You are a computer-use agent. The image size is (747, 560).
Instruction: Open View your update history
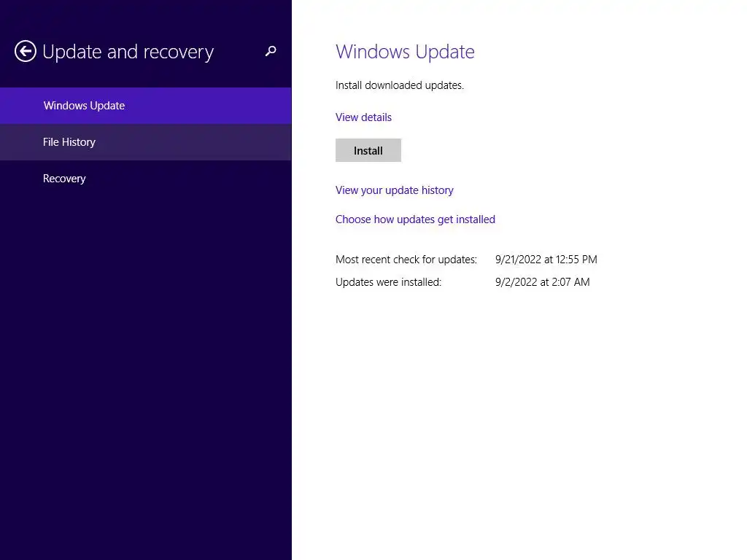coord(395,190)
